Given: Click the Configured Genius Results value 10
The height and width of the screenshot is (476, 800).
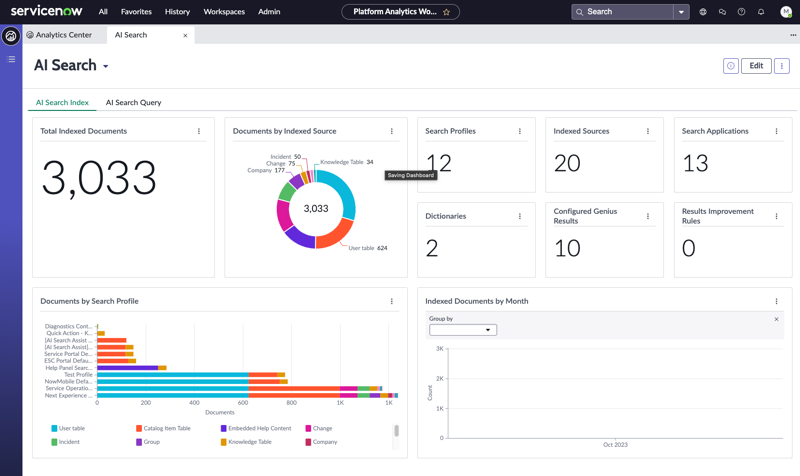Looking at the screenshot, I should [567, 248].
